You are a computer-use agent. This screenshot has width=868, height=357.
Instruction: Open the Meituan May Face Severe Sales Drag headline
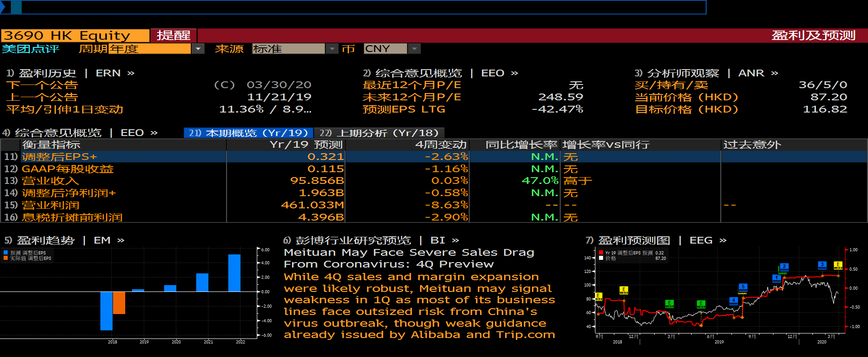click(409, 258)
